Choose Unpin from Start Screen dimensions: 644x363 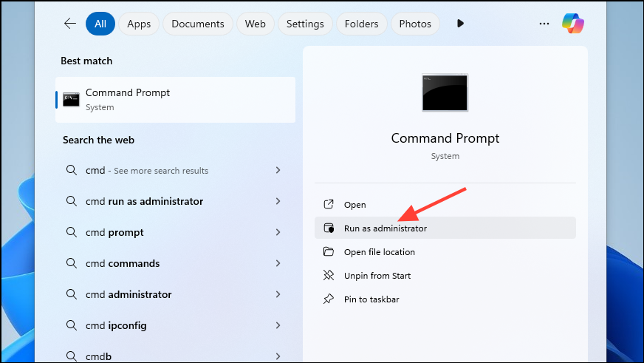pyautogui.click(x=445, y=276)
